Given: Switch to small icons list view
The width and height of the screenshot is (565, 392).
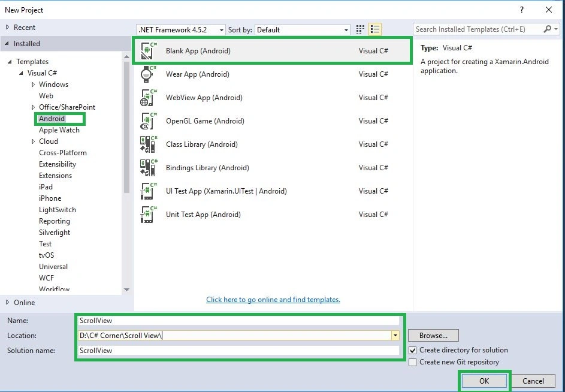Looking at the screenshot, I should pyautogui.click(x=374, y=29).
